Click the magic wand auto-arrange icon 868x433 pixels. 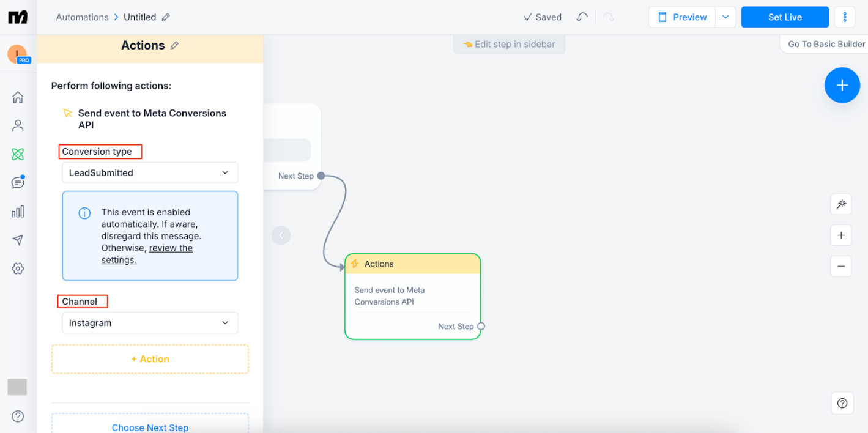point(841,204)
